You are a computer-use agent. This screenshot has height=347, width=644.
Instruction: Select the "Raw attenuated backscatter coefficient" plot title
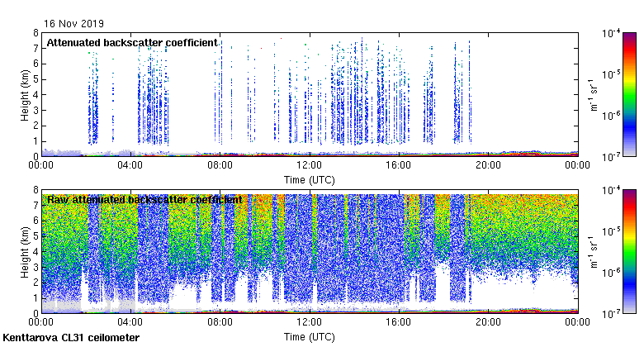pyautogui.click(x=144, y=199)
